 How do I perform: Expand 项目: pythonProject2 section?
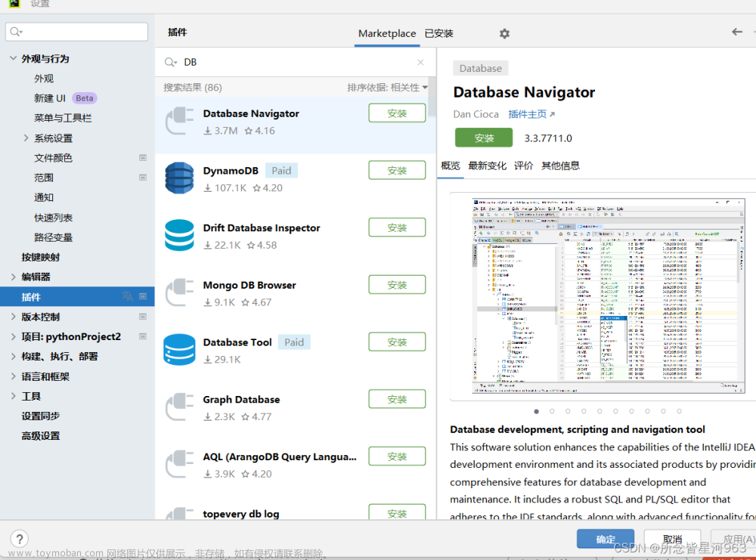point(13,336)
